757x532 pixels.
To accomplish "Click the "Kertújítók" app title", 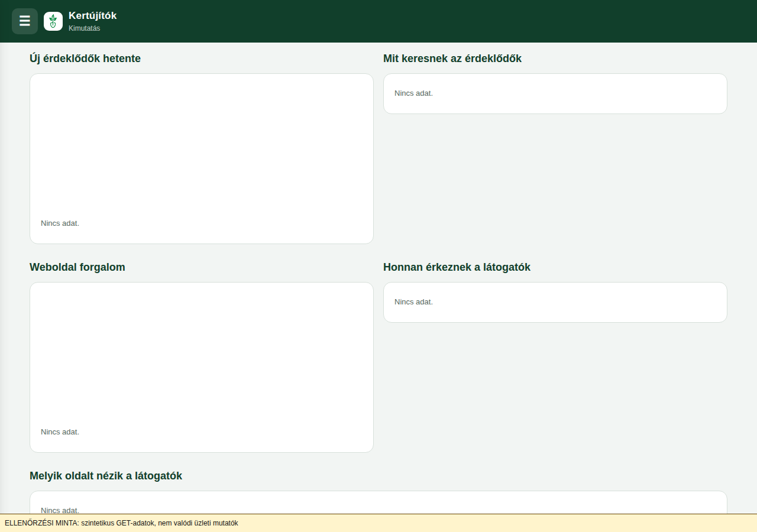I will coord(93,16).
